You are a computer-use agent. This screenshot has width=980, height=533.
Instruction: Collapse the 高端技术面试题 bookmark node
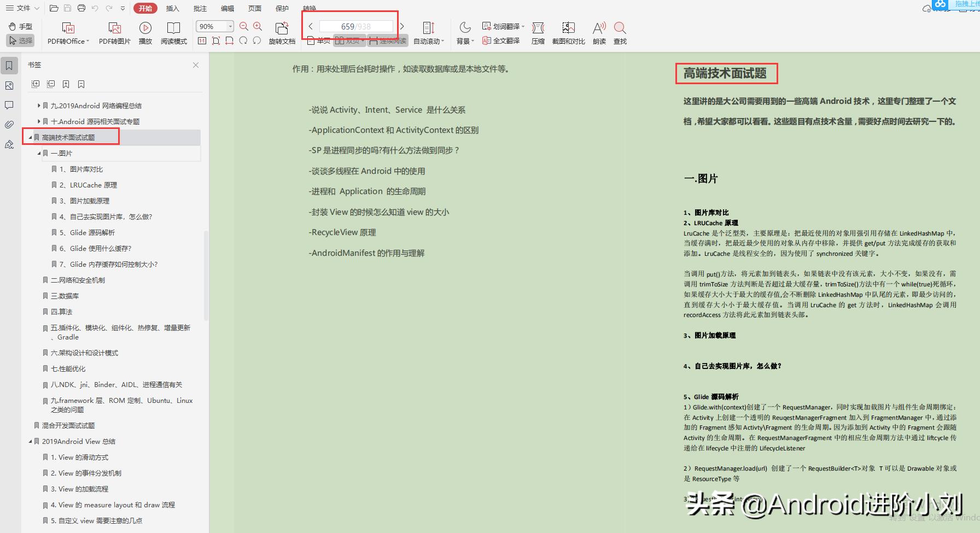pyautogui.click(x=30, y=137)
